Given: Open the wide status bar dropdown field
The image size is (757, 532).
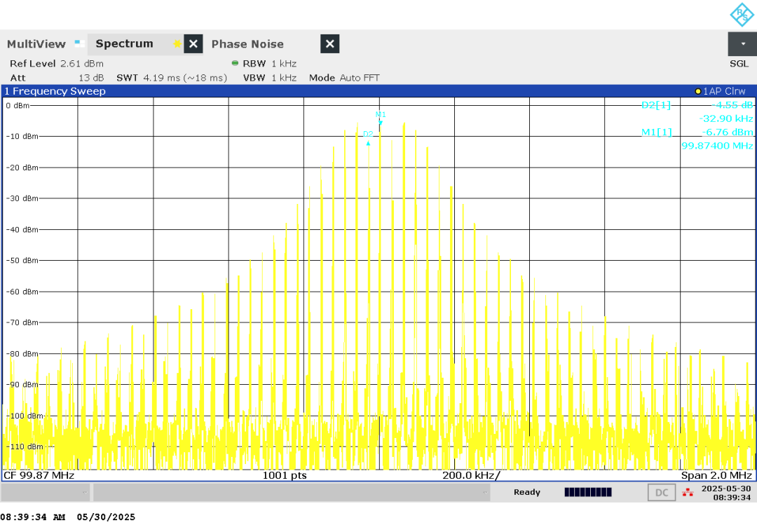Looking at the screenshot, I should [x=292, y=493].
